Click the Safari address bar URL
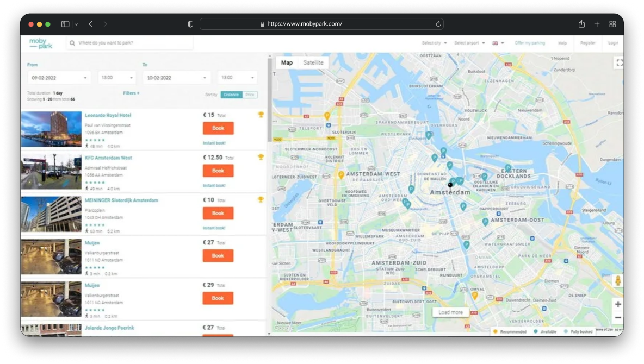The height and width of the screenshot is (364, 644). pyautogui.click(x=305, y=24)
